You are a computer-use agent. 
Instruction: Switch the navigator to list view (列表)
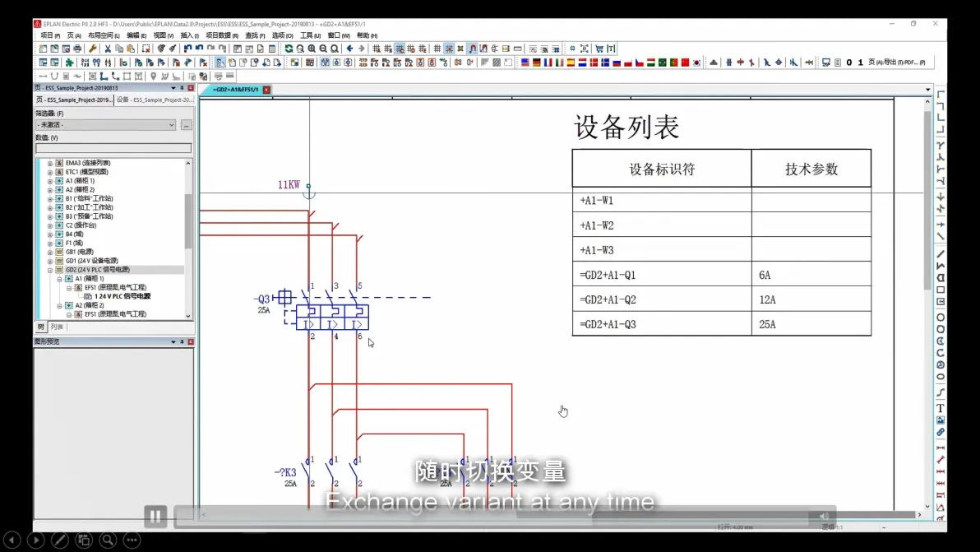(x=57, y=327)
